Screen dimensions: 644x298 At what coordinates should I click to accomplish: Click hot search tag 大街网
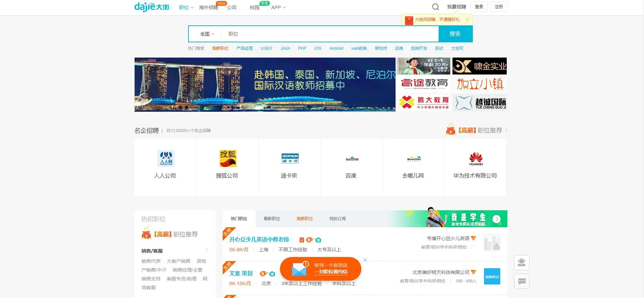point(457,48)
